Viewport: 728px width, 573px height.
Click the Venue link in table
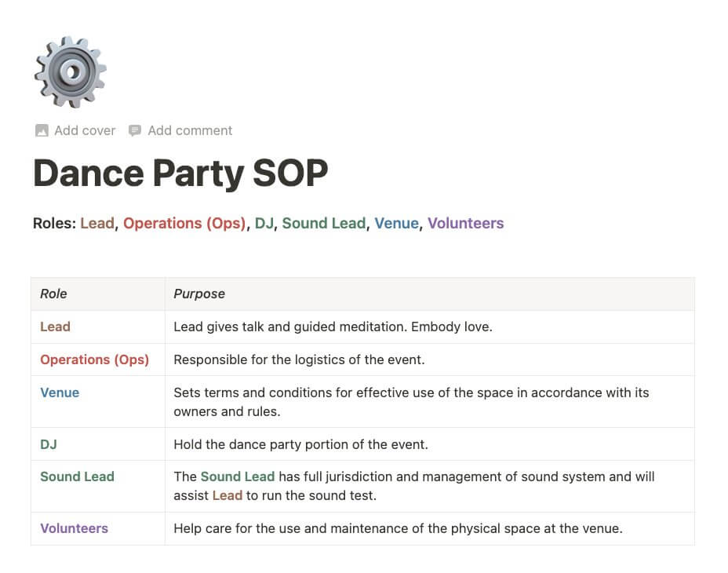(60, 392)
